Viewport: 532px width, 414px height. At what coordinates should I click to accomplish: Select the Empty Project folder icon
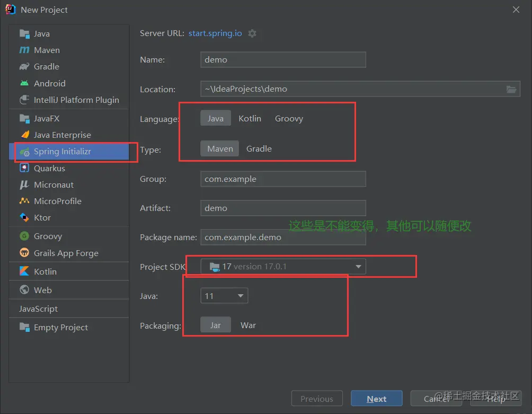24,327
